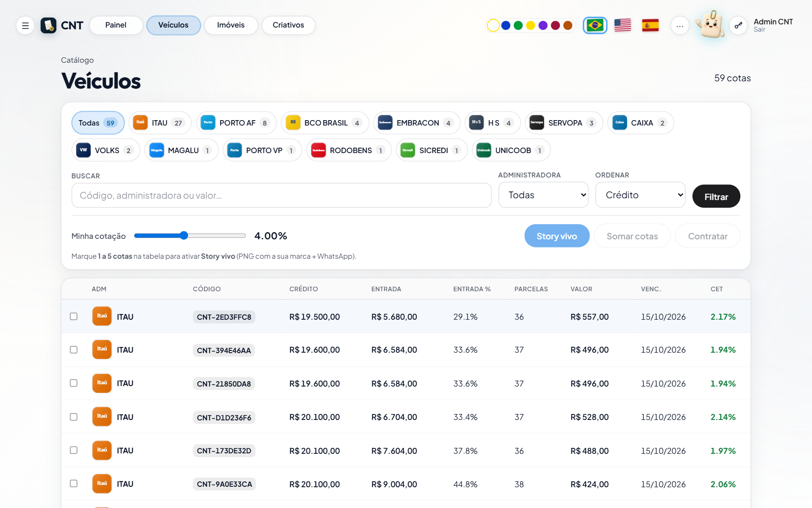Click the CRÉDITO column header
This screenshot has height=508, width=812.
coord(304,289)
